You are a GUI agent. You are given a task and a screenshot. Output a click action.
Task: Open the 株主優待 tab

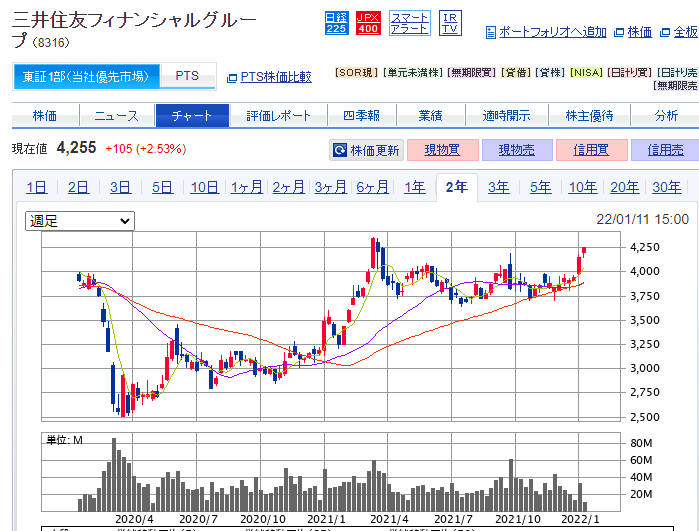pos(589,115)
